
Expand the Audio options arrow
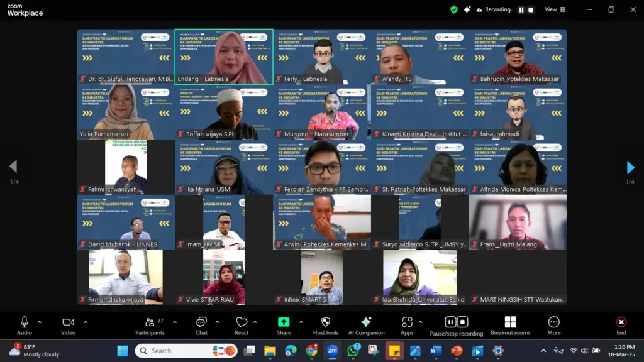(x=40, y=322)
